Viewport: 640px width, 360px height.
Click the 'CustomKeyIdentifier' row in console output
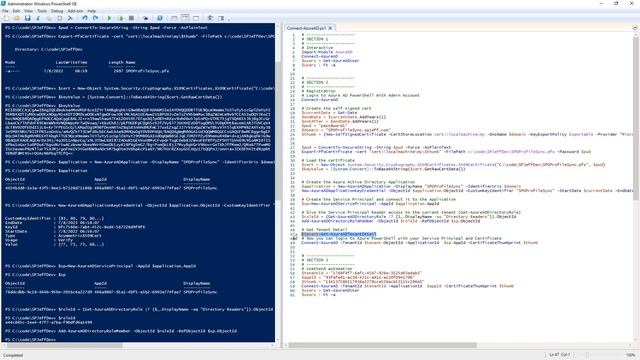(x=55, y=218)
